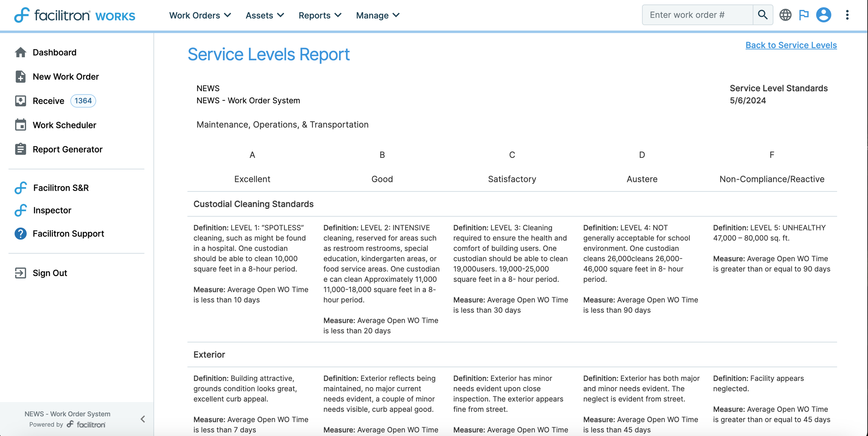868x436 pixels.
Task: Click the Sign Out icon
Action: pyautogui.click(x=20, y=273)
